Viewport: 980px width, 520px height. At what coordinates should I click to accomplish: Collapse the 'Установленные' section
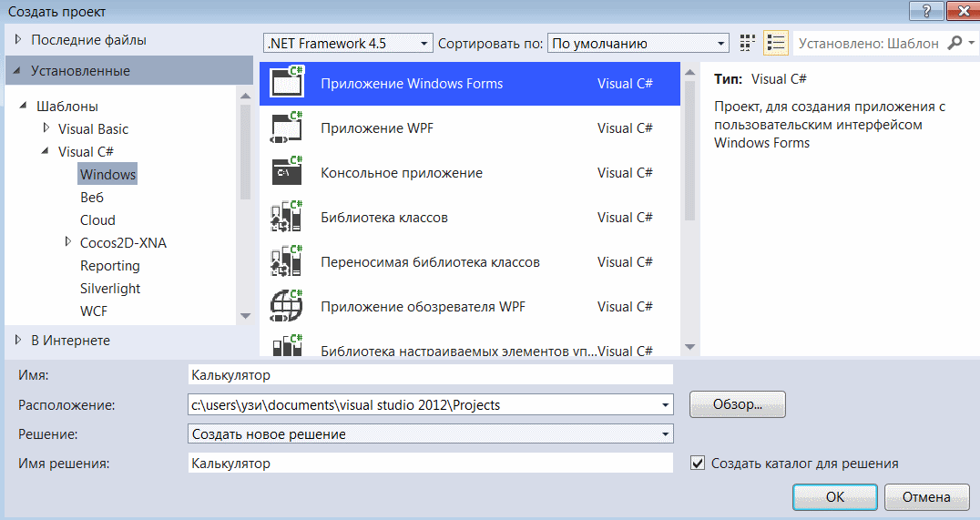click(x=17, y=70)
